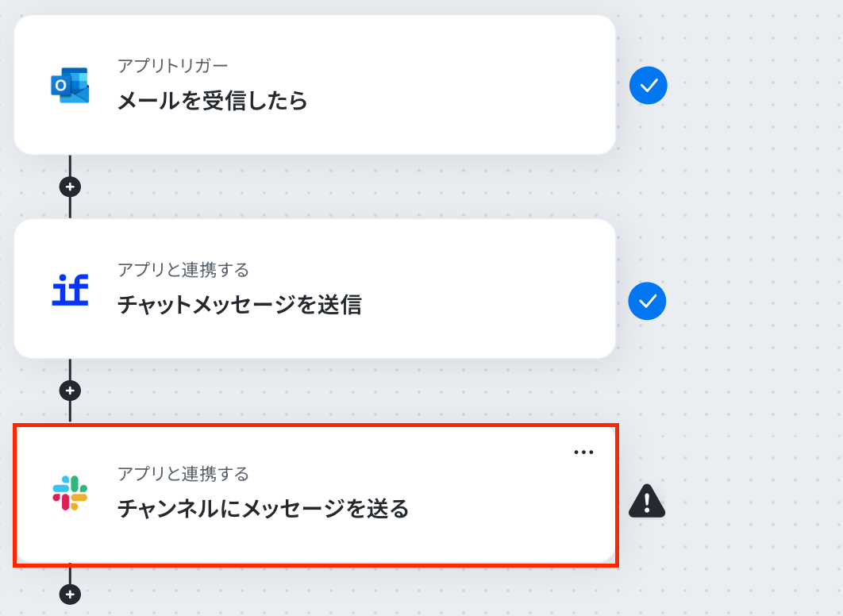
Task: Click the blue checkmark next to メールを受信したら
Action: pyautogui.click(x=648, y=86)
